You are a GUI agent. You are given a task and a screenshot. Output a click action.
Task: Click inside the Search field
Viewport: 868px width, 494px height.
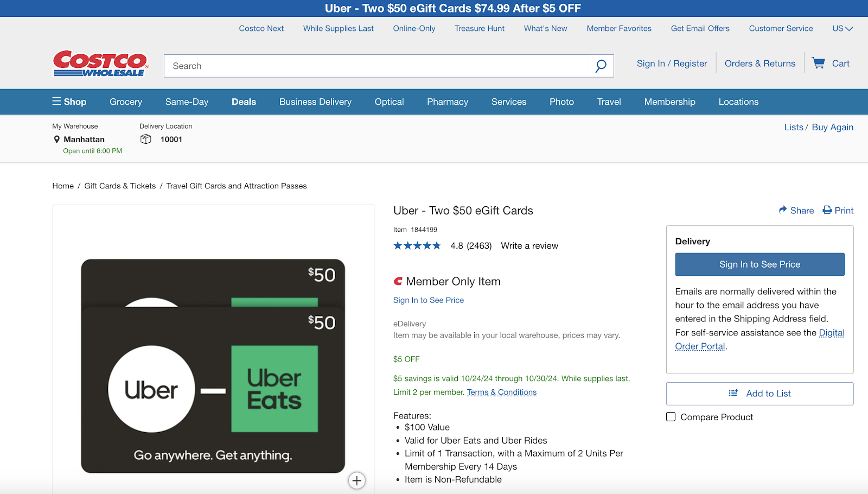click(x=380, y=66)
